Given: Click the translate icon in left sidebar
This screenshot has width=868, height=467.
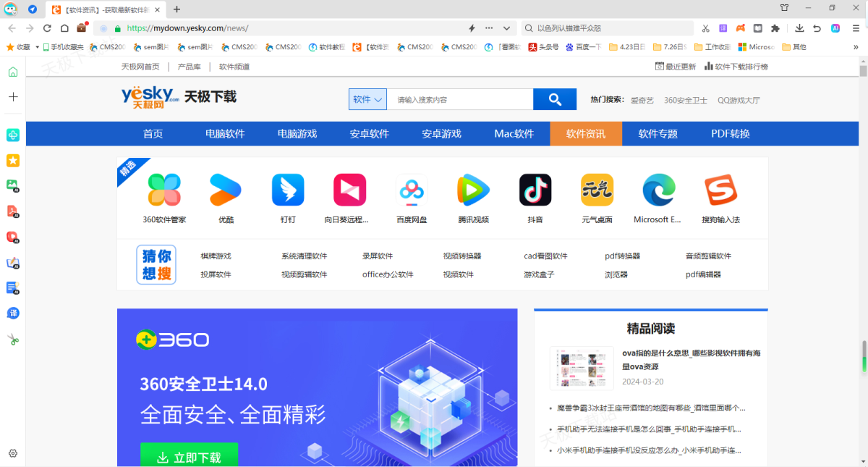Looking at the screenshot, I should [x=12, y=313].
